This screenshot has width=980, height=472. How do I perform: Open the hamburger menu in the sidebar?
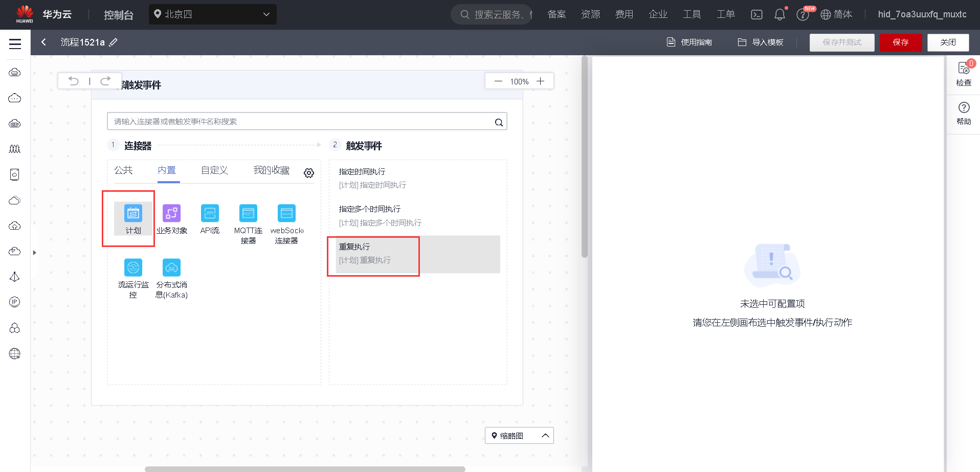click(15, 44)
